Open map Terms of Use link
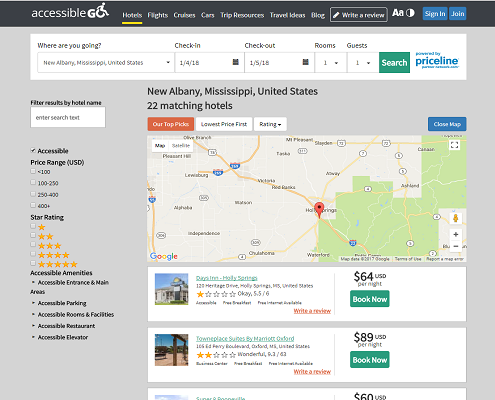 (408, 259)
